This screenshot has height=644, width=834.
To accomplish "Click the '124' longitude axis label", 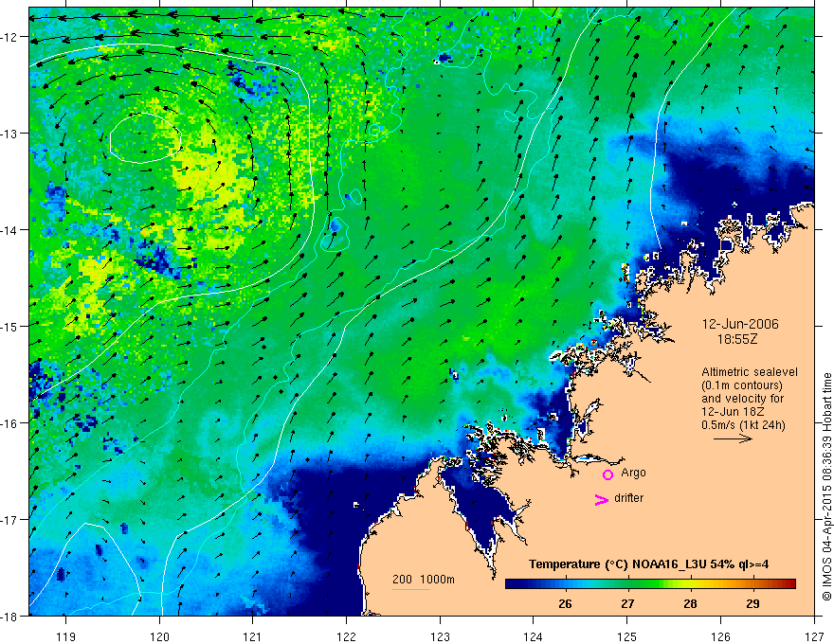I will (534, 636).
